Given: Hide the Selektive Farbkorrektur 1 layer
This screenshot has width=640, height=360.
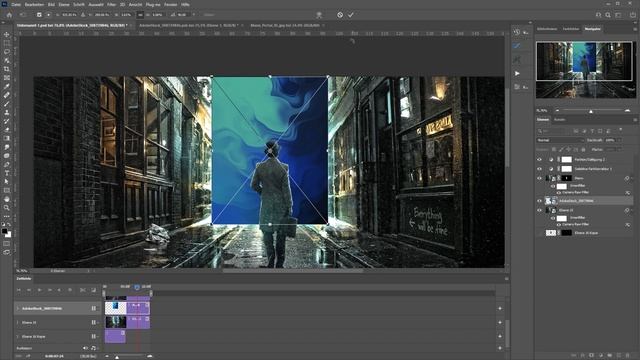Looking at the screenshot, I should [540, 169].
